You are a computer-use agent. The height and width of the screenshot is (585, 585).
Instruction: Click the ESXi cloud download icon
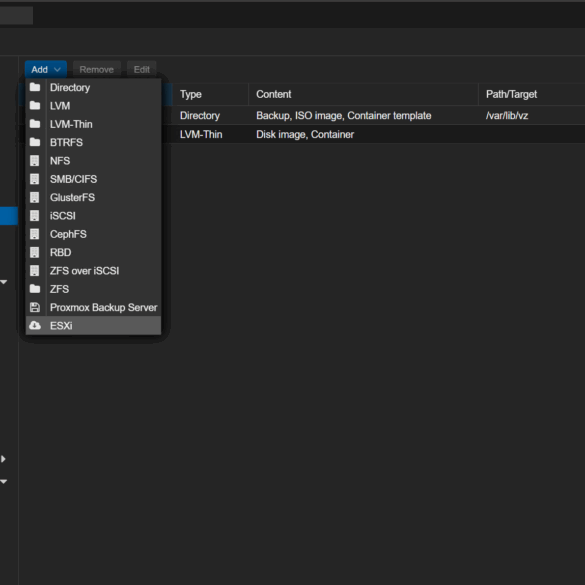click(35, 325)
